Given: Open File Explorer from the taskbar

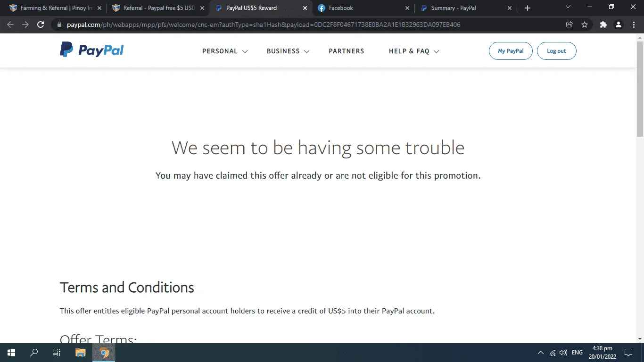Looking at the screenshot, I should tap(81, 353).
